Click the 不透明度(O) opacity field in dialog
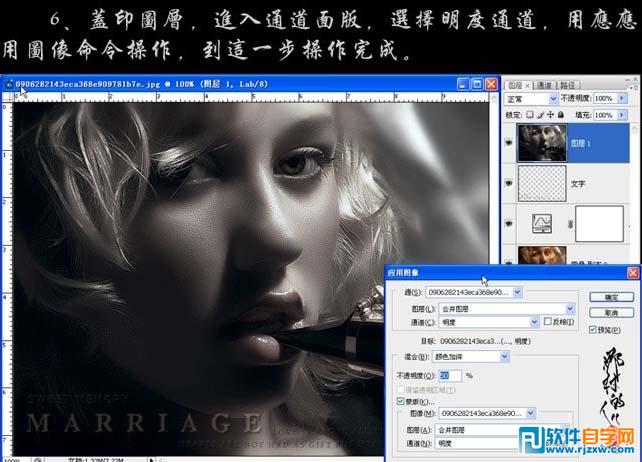642x462 pixels. coord(450,375)
